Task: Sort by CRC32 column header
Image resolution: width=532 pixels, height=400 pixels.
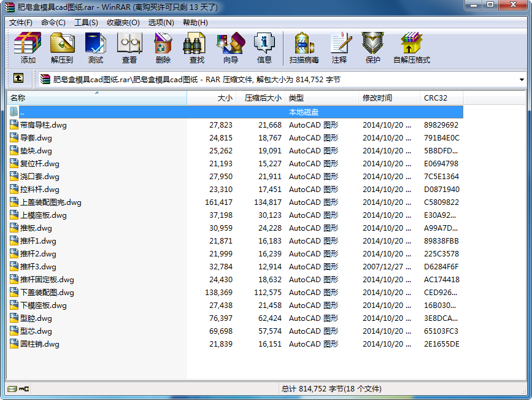Action: tap(442, 98)
